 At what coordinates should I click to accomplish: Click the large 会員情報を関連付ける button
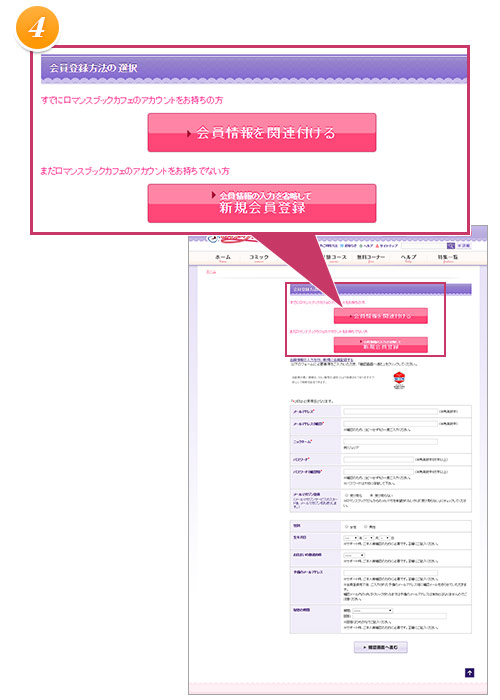pyautogui.click(x=262, y=133)
